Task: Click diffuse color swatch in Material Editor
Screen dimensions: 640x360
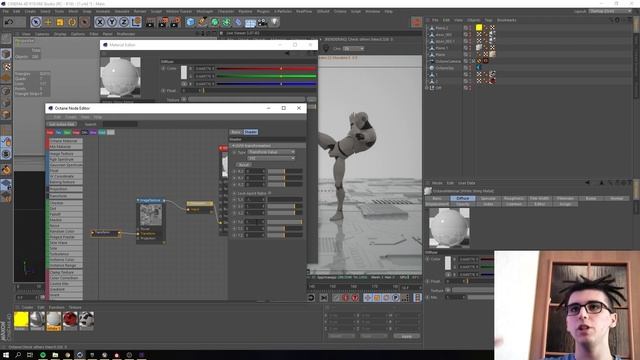Action: (184, 72)
